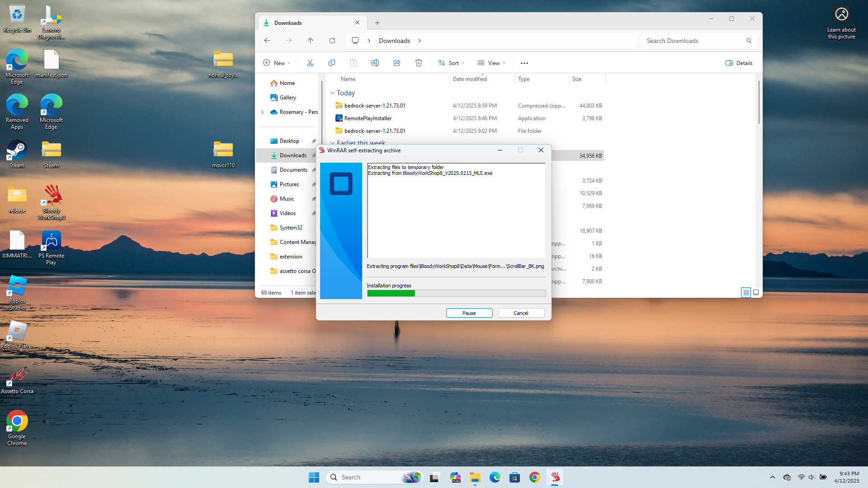Open the New dropdown in Explorer
Screen dimensions: 868x488
[277, 63]
